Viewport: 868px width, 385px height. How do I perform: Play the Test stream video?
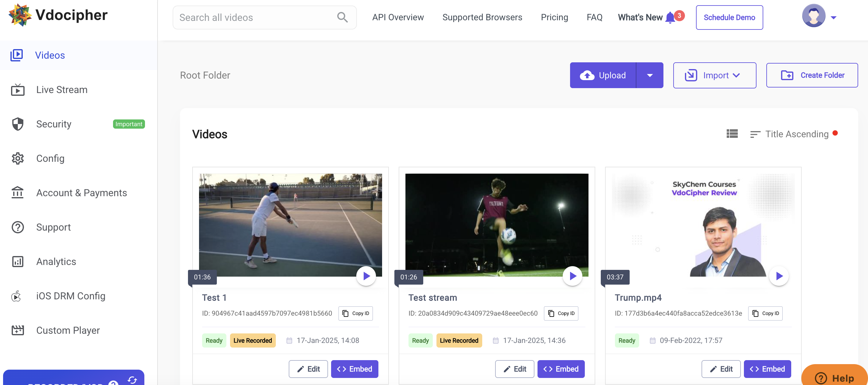(x=572, y=276)
